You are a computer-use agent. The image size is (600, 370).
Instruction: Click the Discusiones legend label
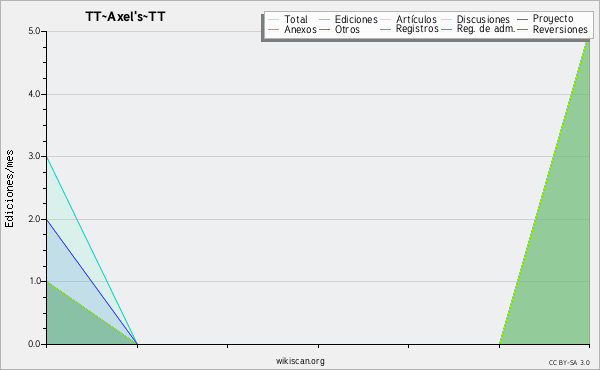click(x=483, y=19)
